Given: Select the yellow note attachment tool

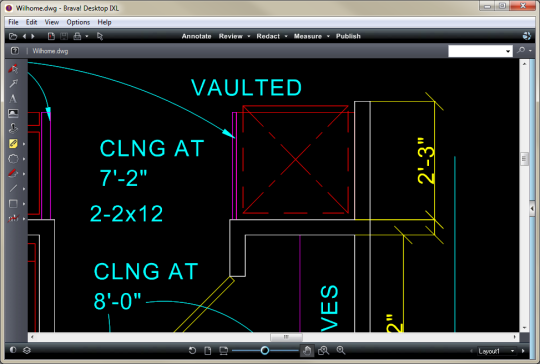Looking at the screenshot, I should pos(13,143).
